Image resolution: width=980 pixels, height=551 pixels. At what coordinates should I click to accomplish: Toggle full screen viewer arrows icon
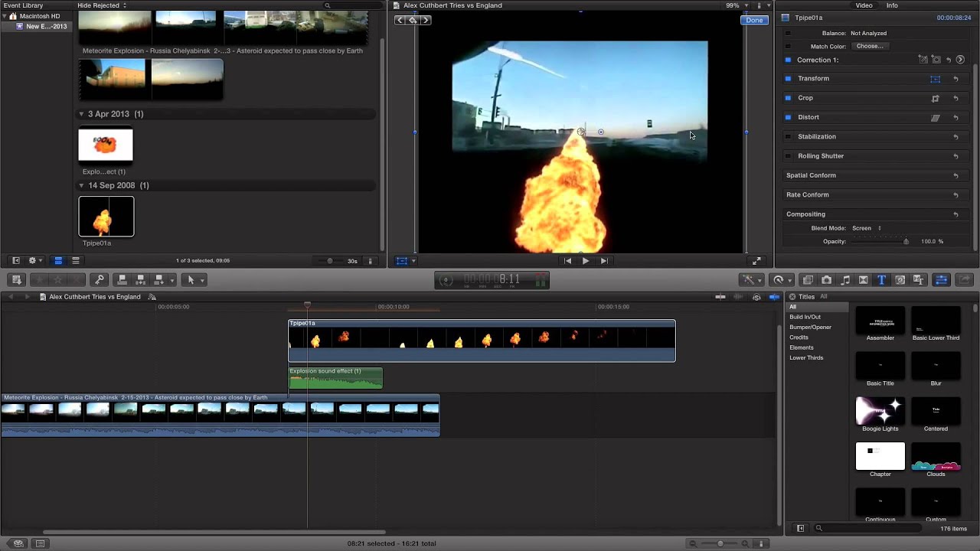point(756,261)
